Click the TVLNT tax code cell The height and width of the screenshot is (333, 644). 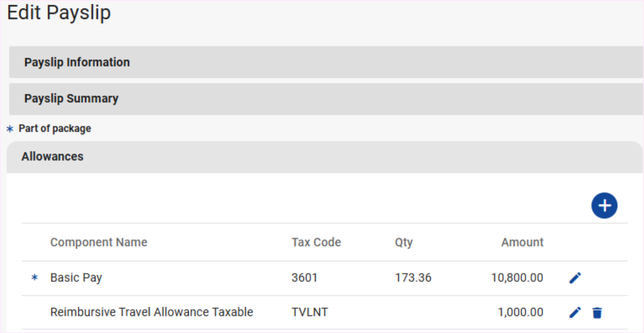310,312
